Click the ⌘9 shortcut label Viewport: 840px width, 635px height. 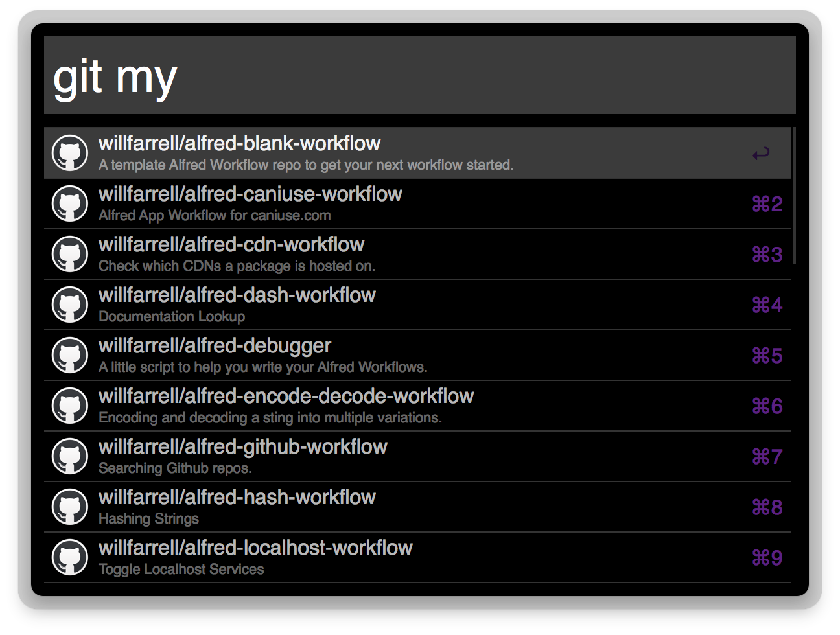click(767, 558)
